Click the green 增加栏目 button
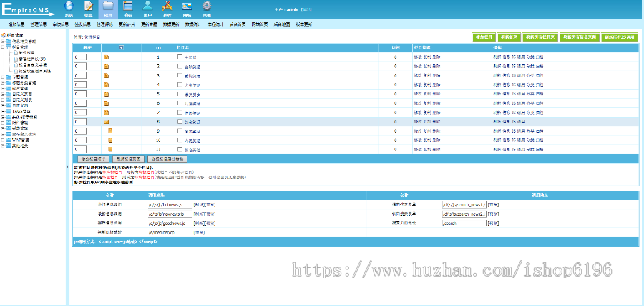 click(484, 37)
